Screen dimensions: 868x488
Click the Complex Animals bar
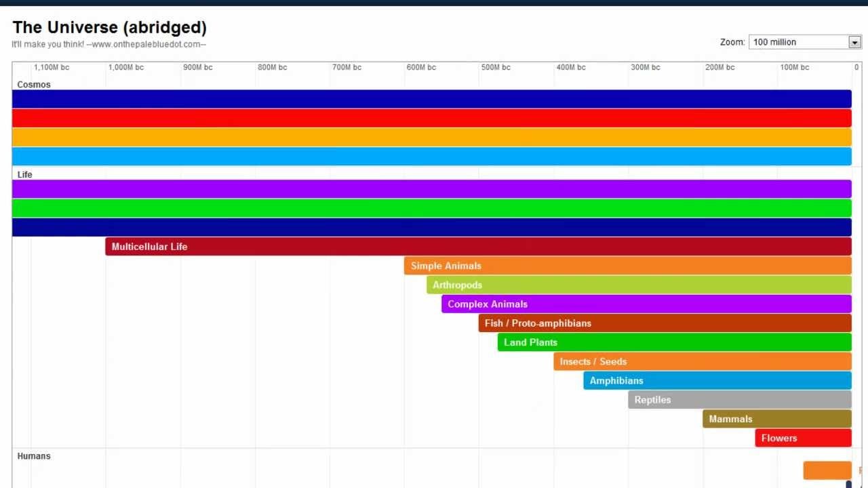(x=646, y=304)
